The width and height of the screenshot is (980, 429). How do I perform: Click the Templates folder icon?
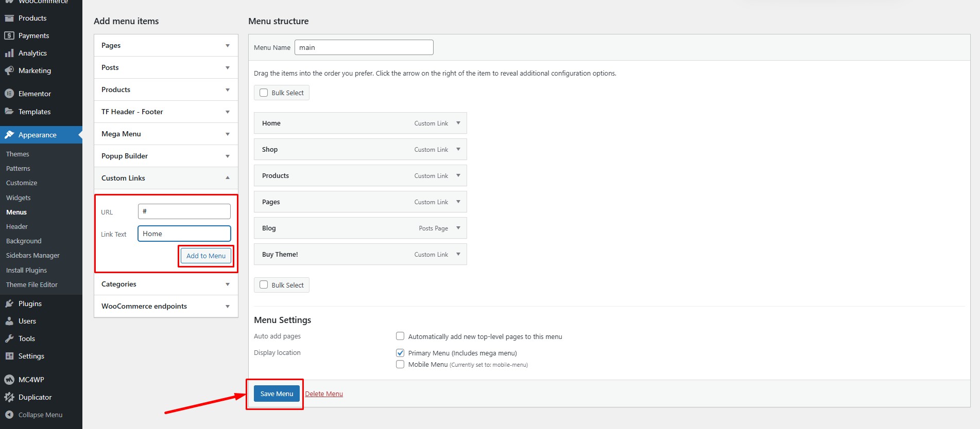[9, 112]
